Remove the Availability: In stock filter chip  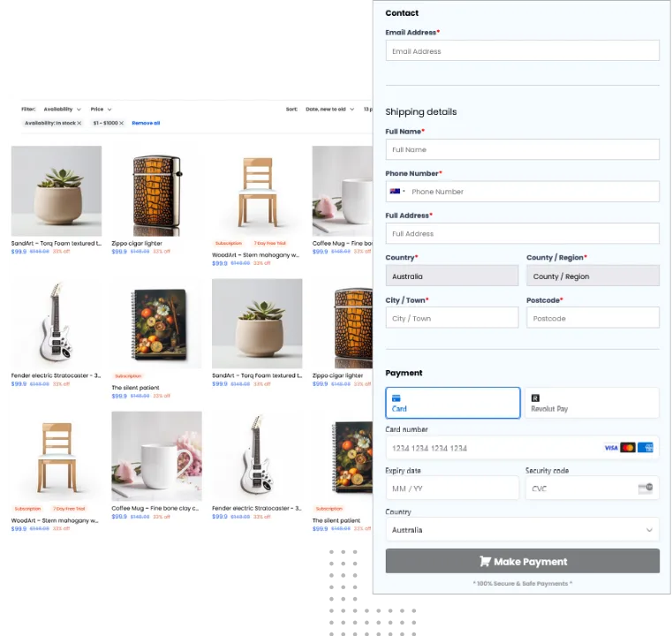[x=79, y=123]
